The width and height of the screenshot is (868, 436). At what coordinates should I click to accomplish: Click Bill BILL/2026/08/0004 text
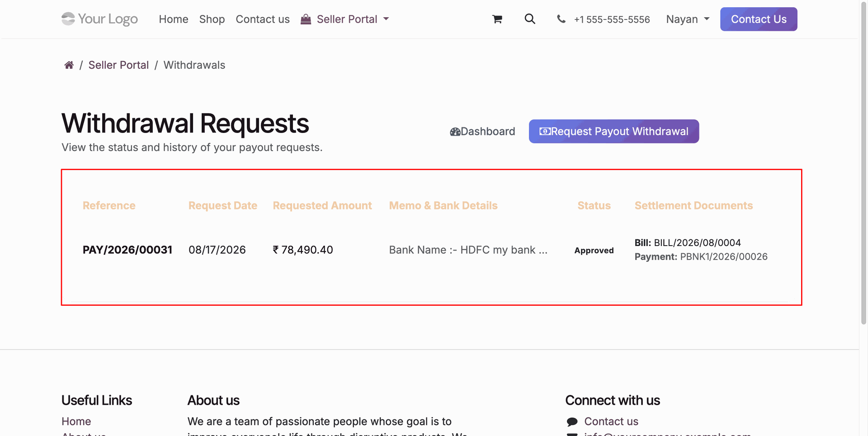click(x=688, y=242)
